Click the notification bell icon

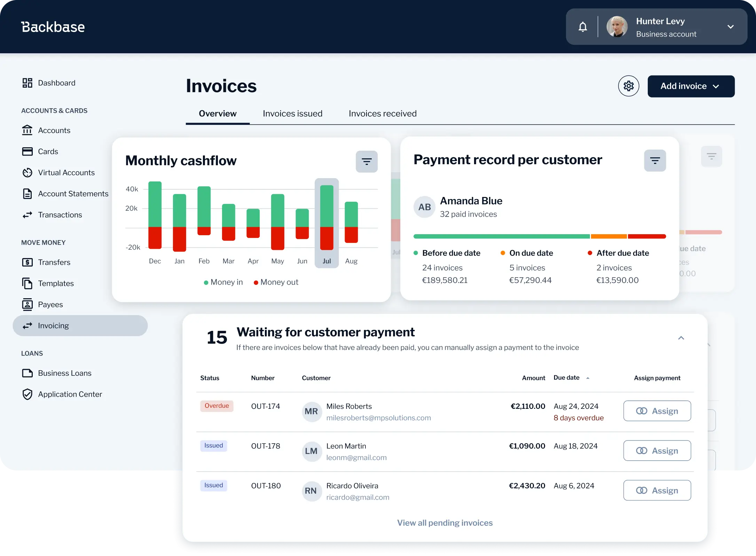(583, 27)
